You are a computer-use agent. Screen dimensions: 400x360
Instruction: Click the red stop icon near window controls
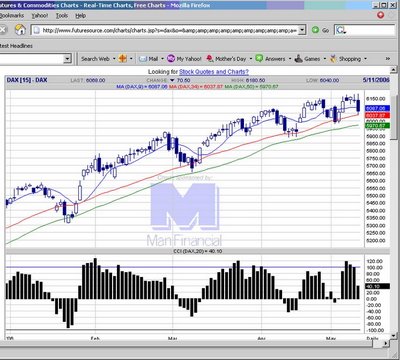(380, 15)
